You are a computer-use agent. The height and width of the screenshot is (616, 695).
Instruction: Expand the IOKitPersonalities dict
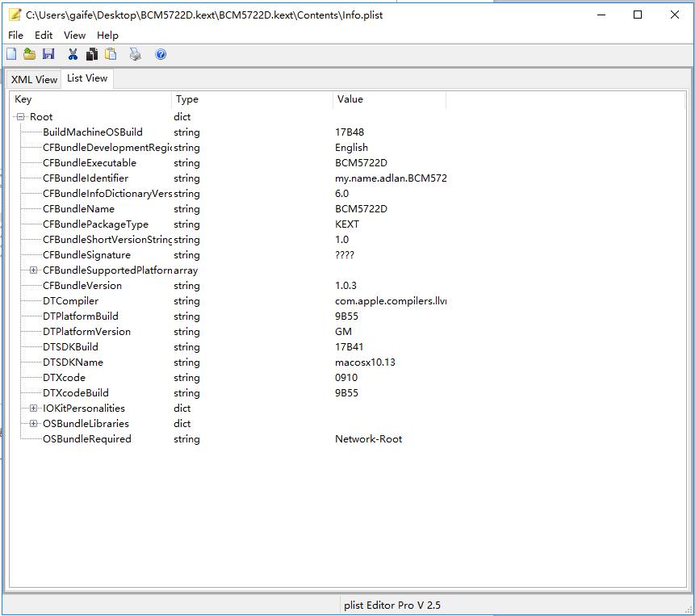tap(33, 409)
